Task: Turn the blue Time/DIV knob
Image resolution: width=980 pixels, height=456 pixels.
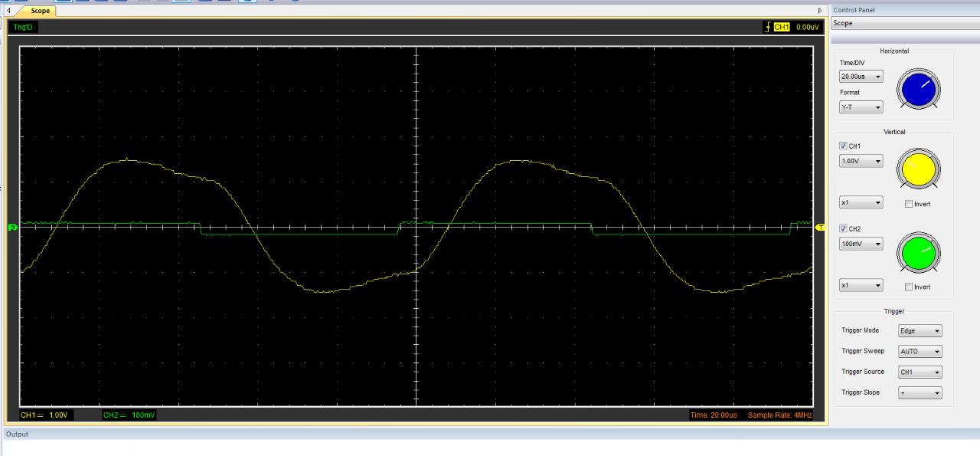Action: point(917,89)
